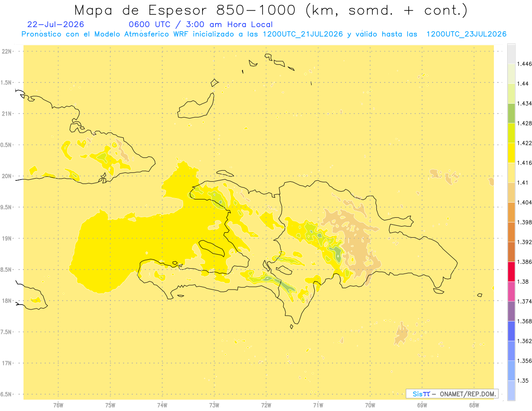Click the 68W longitude axis label
532x411 pixels.
pyautogui.click(x=474, y=405)
